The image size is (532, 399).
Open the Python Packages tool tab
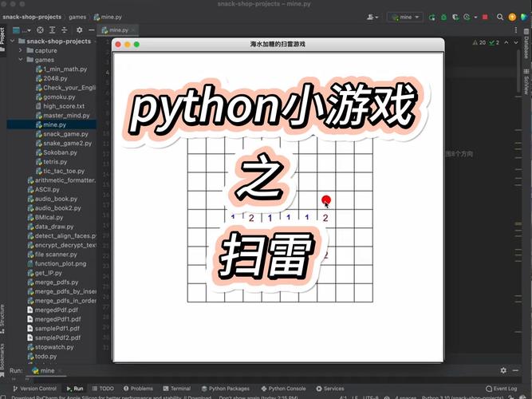click(225, 389)
